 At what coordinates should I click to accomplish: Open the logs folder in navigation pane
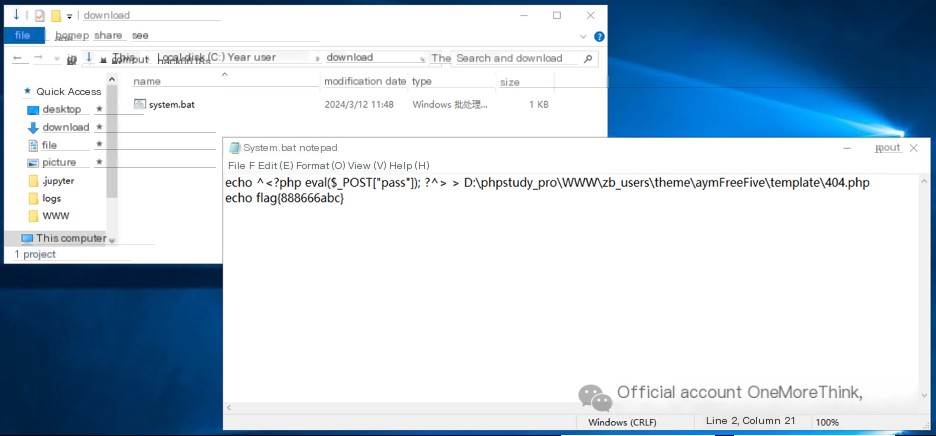[x=52, y=198]
